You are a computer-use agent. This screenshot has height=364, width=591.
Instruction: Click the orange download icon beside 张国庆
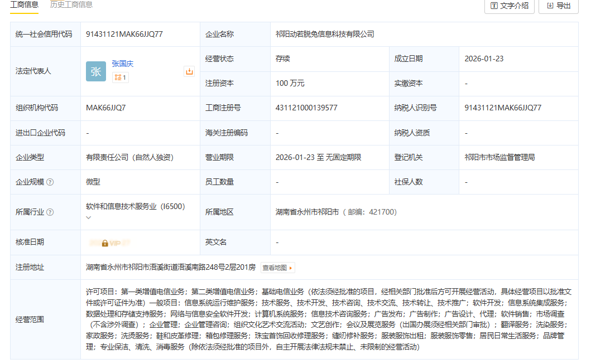[189, 71]
